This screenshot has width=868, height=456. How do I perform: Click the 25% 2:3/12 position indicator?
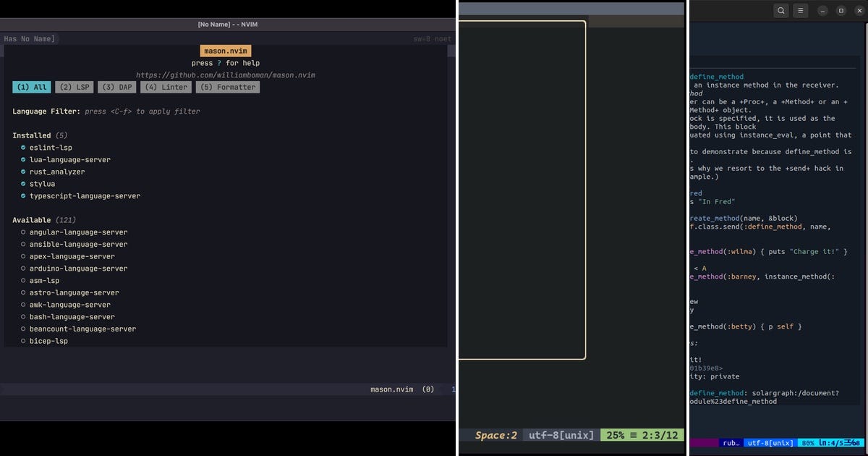click(x=642, y=435)
